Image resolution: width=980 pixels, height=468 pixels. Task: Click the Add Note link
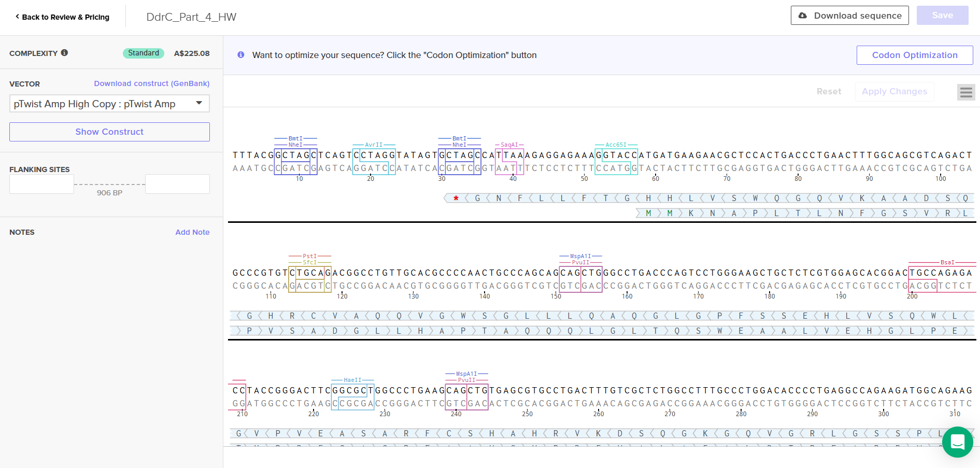pos(192,232)
